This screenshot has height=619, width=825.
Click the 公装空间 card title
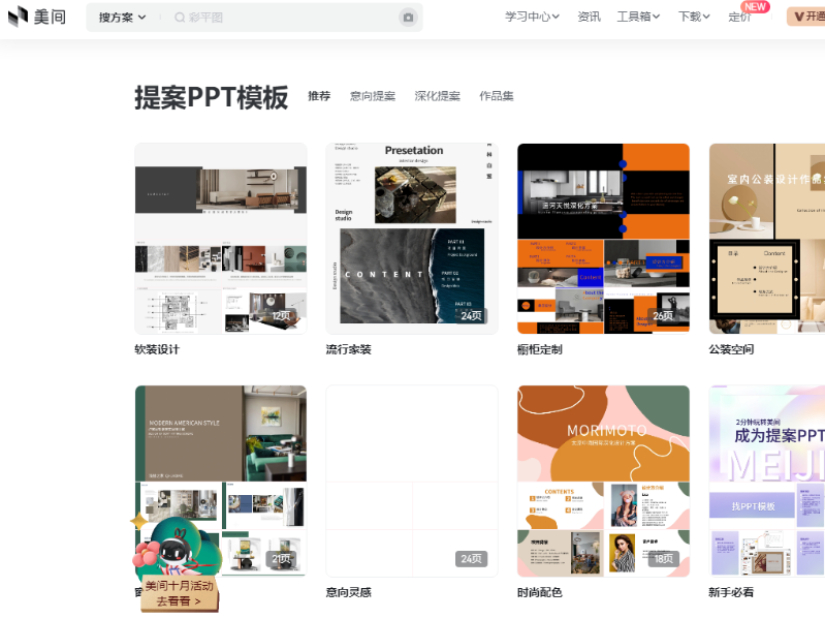coord(731,350)
